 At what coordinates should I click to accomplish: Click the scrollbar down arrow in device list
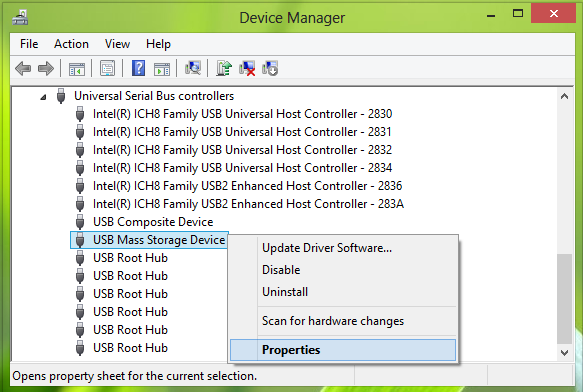pos(564,352)
